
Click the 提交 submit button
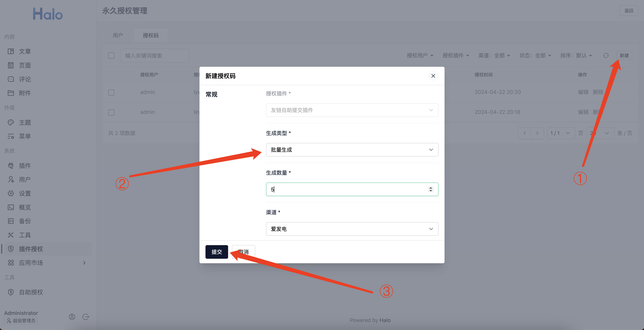pos(217,252)
